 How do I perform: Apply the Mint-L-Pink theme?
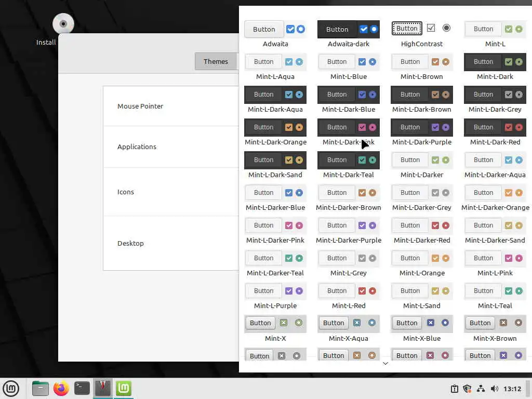495,263
